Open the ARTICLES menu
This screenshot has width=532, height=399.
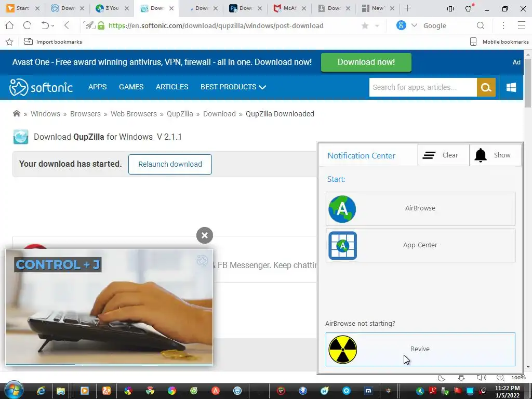point(172,87)
